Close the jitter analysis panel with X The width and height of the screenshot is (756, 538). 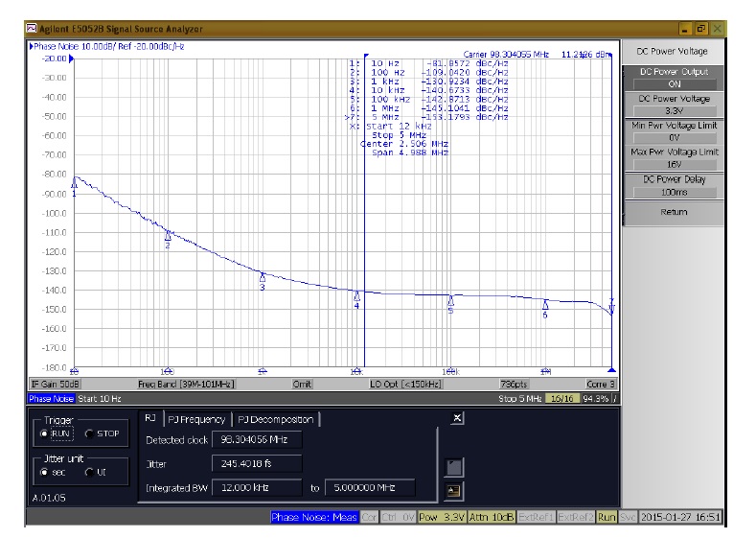tap(457, 419)
